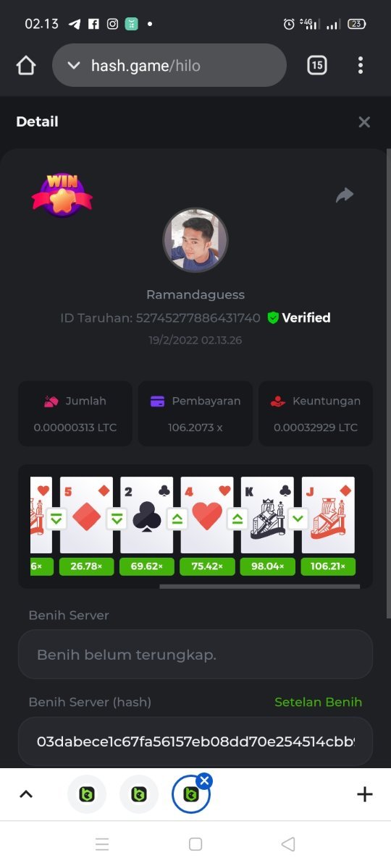Tap the green Verified shield badge

[273, 318]
